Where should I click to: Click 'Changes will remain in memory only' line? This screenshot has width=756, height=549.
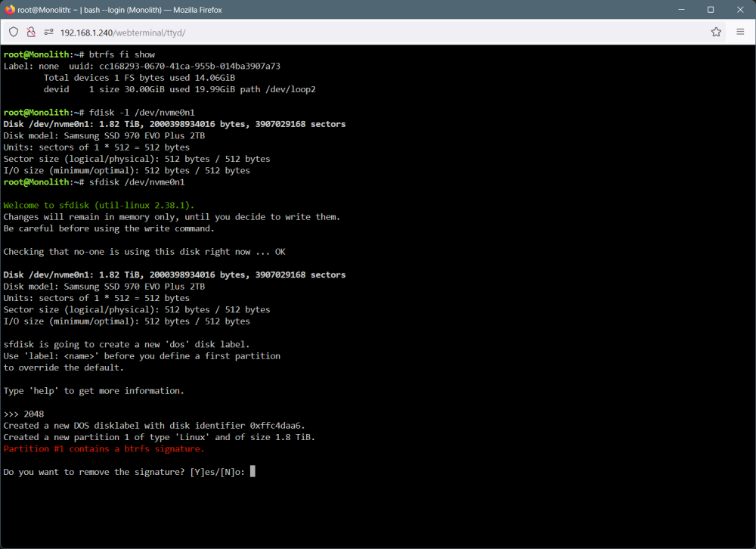coord(172,216)
